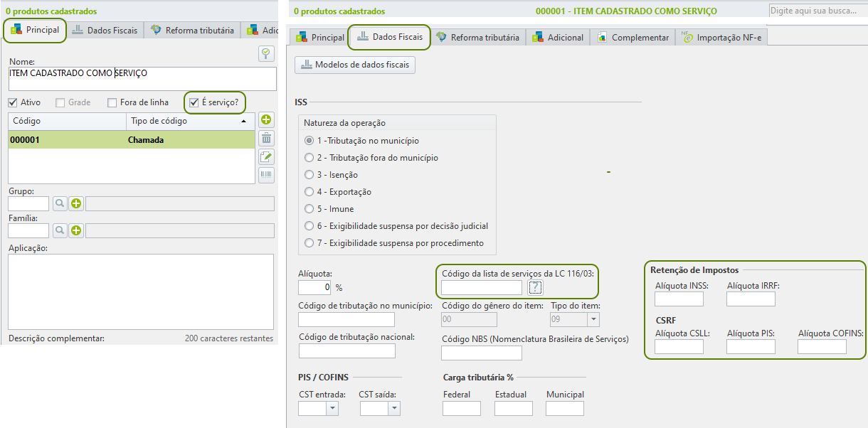Image resolution: width=868 pixels, height=428 pixels.
Task: Open Dados Fiscais tab in left panel
Action: pyautogui.click(x=105, y=31)
